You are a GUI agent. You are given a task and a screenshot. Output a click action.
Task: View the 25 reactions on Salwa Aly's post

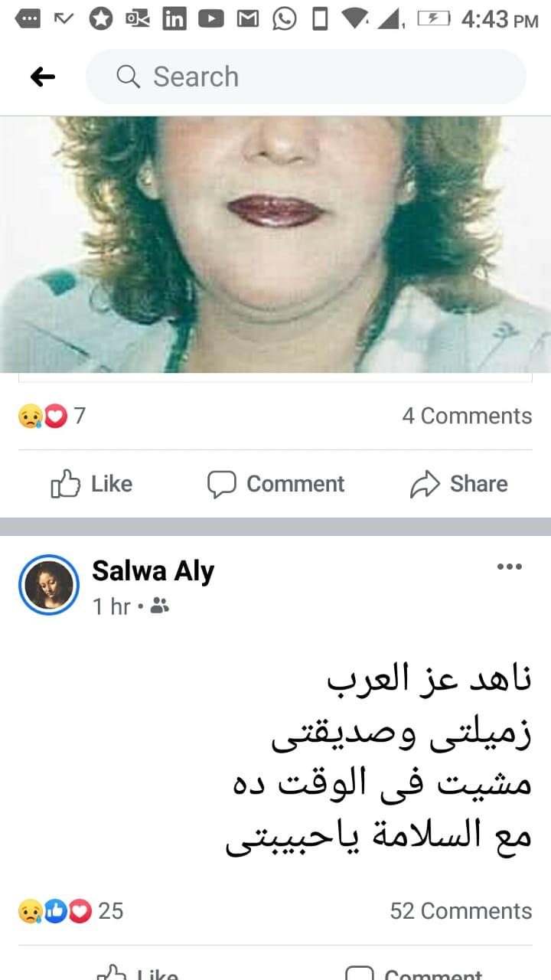point(70,910)
